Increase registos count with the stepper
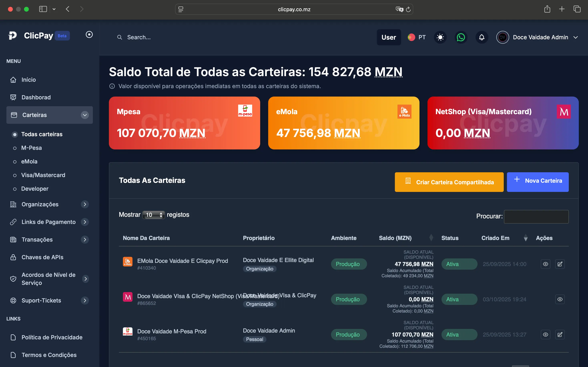588x367 pixels. (x=161, y=213)
